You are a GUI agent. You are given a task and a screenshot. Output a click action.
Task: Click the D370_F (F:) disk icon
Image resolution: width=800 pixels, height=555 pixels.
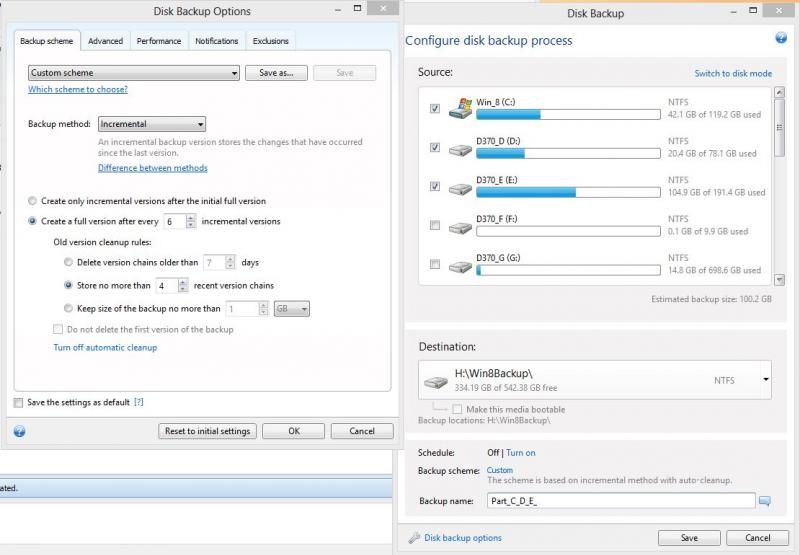[460, 226]
